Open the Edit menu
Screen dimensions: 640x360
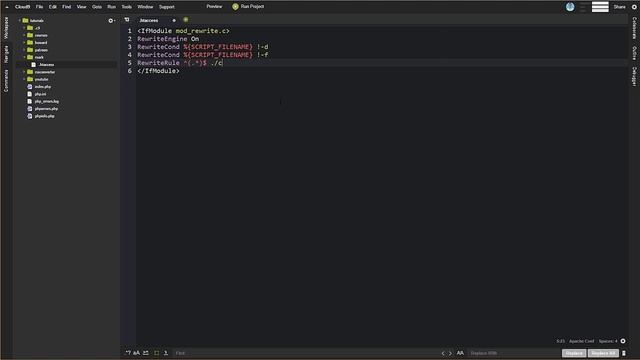point(53,7)
